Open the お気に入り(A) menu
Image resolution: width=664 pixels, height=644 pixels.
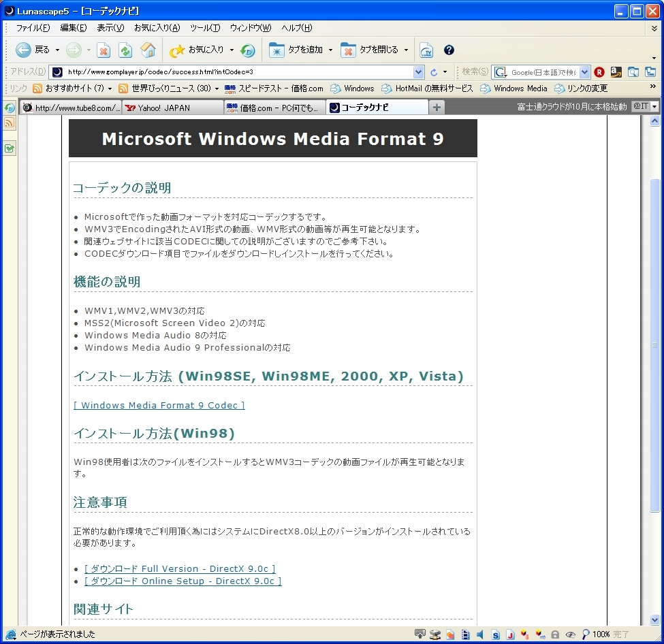tap(157, 28)
